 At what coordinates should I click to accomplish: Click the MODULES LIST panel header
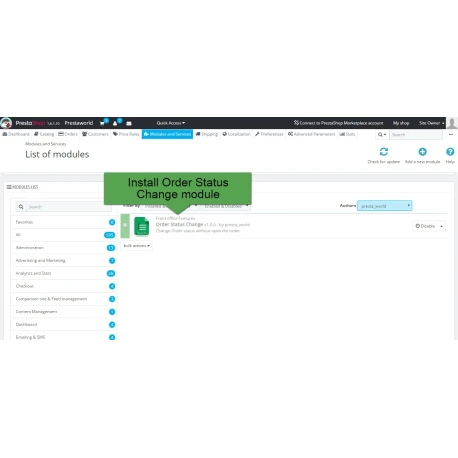[x=22, y=187]
